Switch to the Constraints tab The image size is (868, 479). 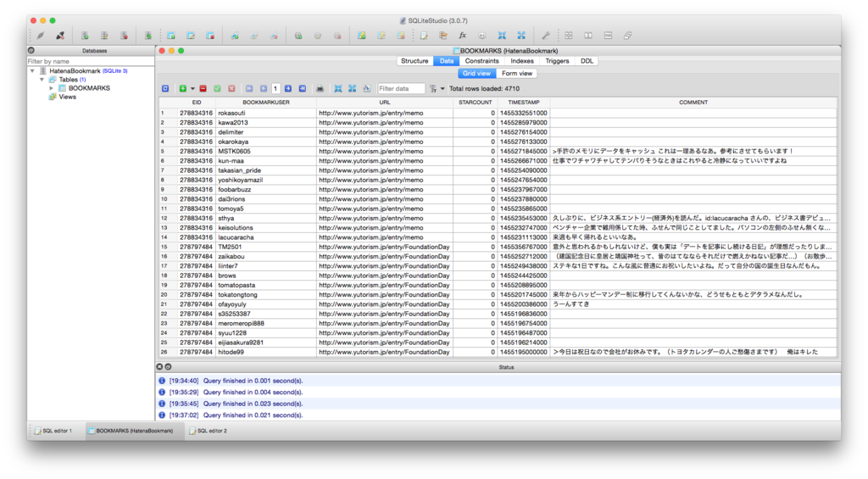click(x=481, y=61)
